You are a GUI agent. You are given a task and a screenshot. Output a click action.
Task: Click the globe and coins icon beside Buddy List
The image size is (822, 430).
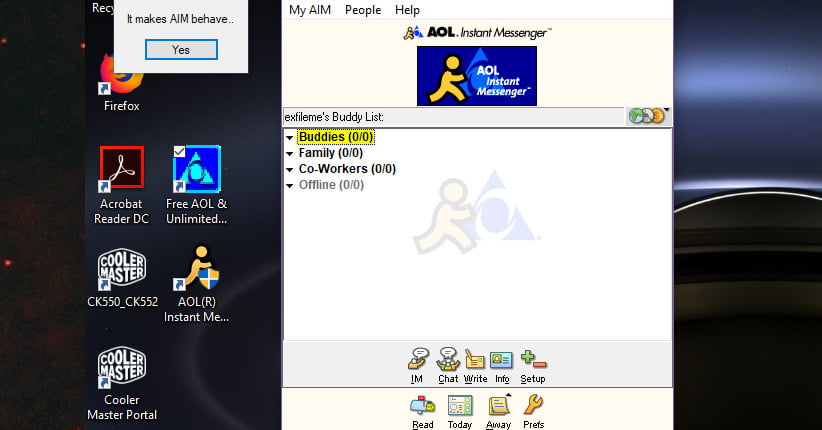point(648,116)
